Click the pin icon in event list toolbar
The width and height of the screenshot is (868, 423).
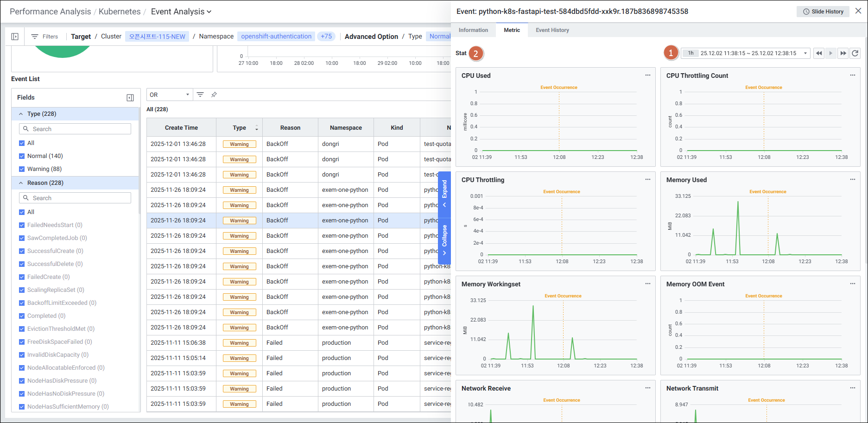coord(214,95)
